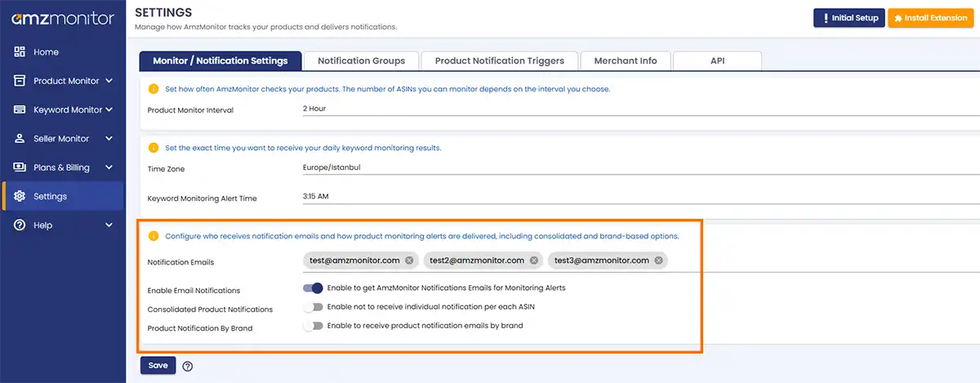Click the Keyword Monitoring Alert Time field
This screenshot has height=383, width=980.
click(637, 197)
